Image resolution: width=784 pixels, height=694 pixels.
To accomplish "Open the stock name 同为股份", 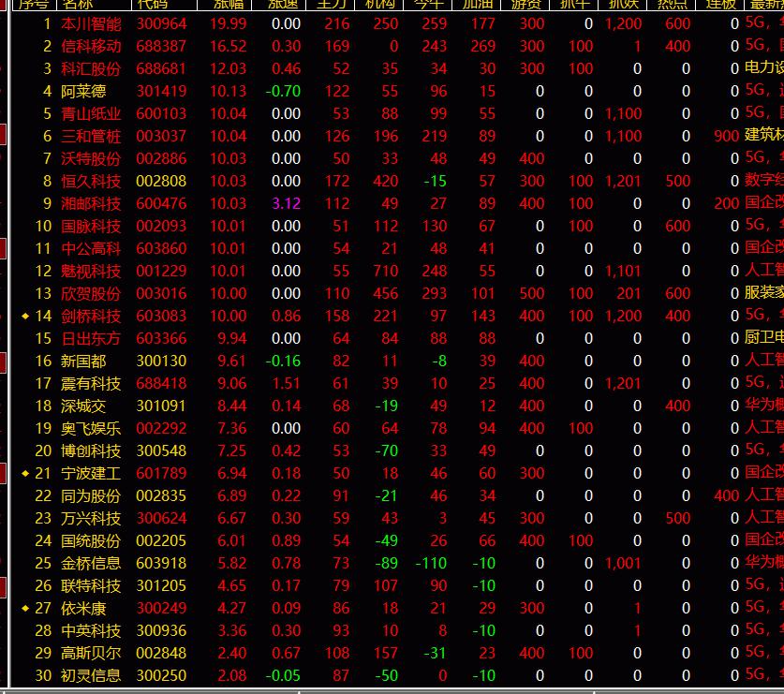I will point(91,495).
